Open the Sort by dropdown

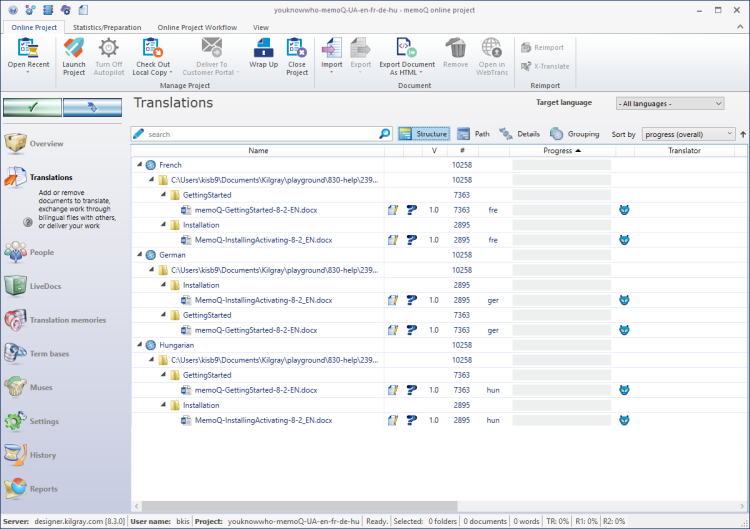click(688, 134)
